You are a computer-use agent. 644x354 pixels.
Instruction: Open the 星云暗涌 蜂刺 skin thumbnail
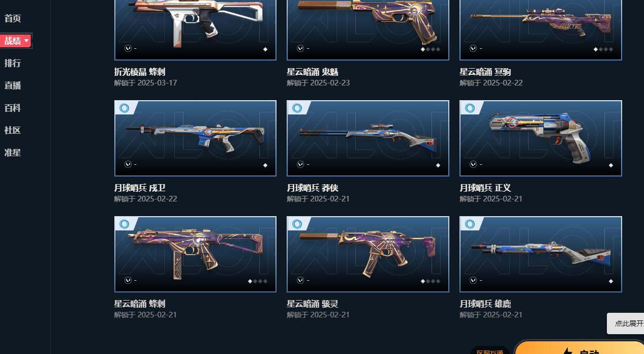(x=195, y=254)
